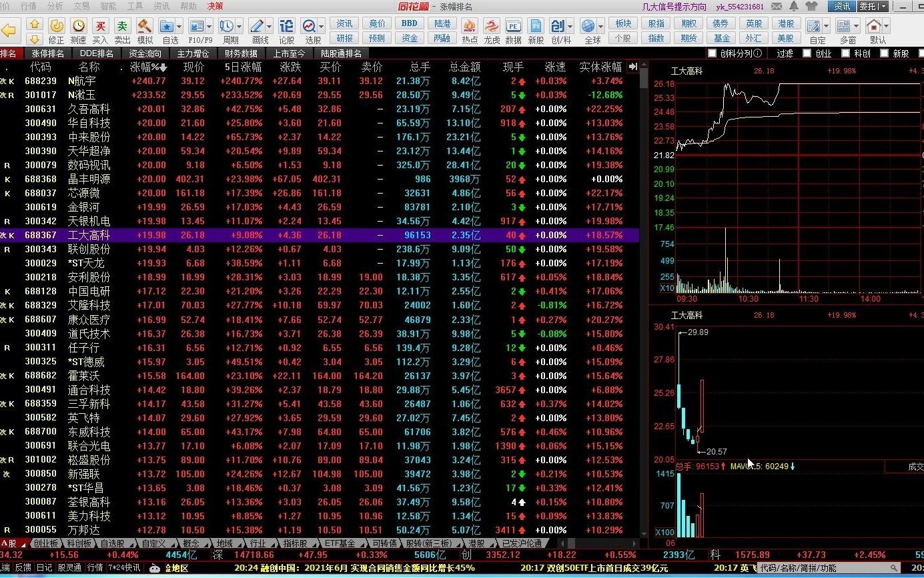Select the 科创板 bottom tab
The width and height of the screenshot is (924, 578).
(x=79, y=543)
